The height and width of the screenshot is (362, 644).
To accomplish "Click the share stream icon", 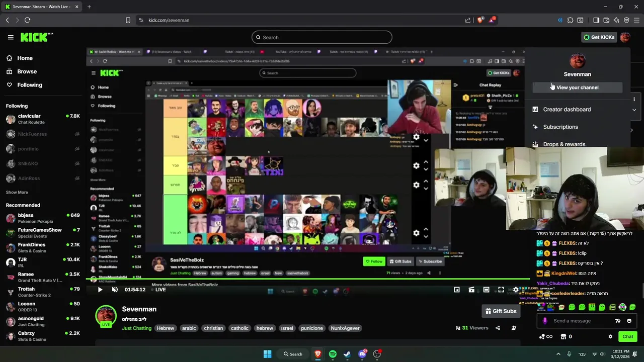I will pyautogui.click(x=498, y=328).
